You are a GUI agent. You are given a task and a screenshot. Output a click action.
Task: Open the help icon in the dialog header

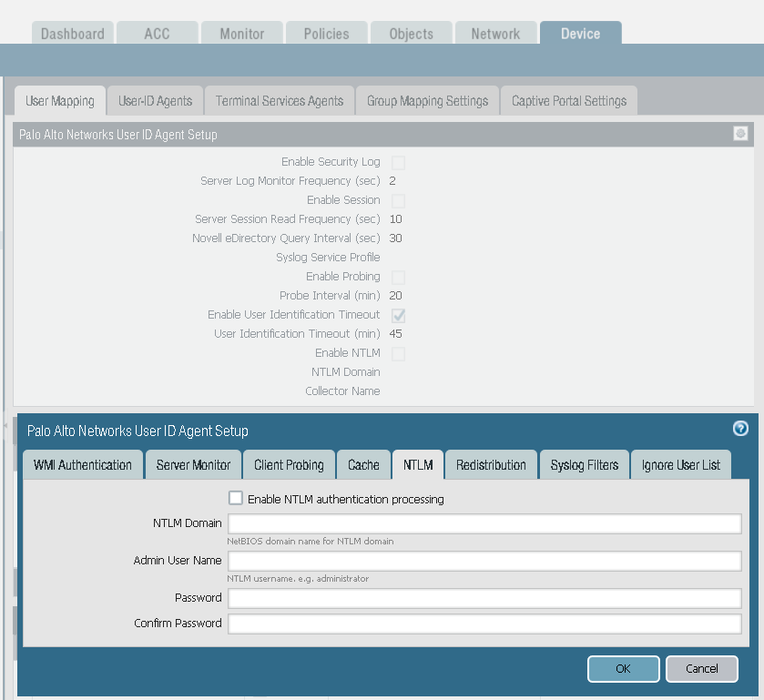click(740, 429)
